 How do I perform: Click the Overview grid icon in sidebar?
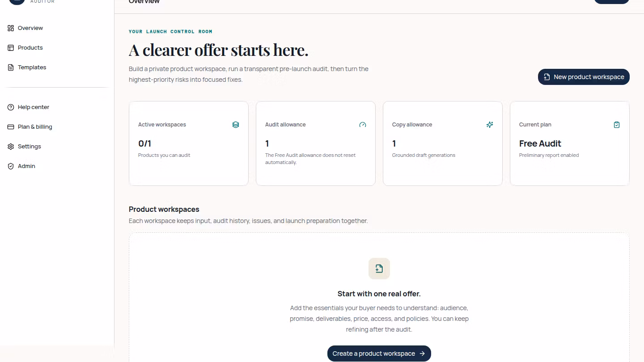(11, 28)
